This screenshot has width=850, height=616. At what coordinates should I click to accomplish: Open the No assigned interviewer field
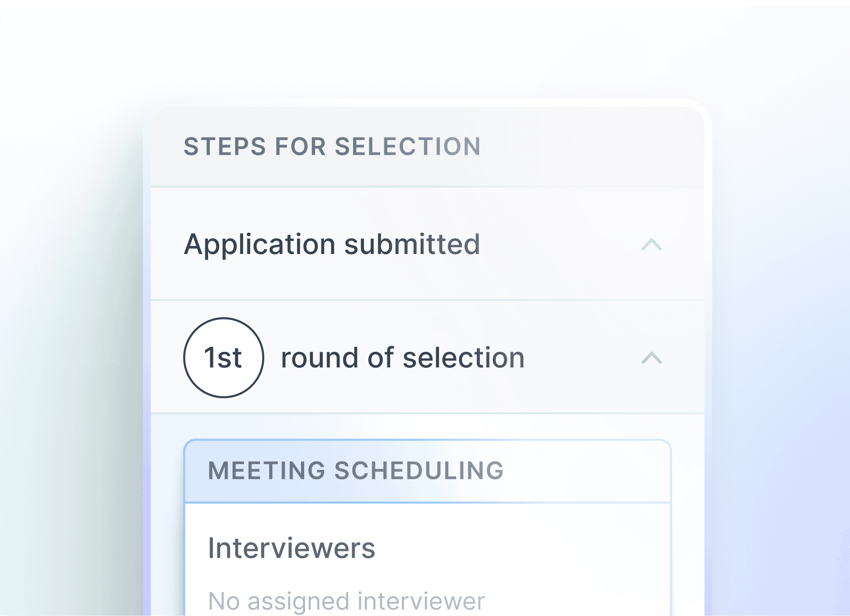point(347,601)
